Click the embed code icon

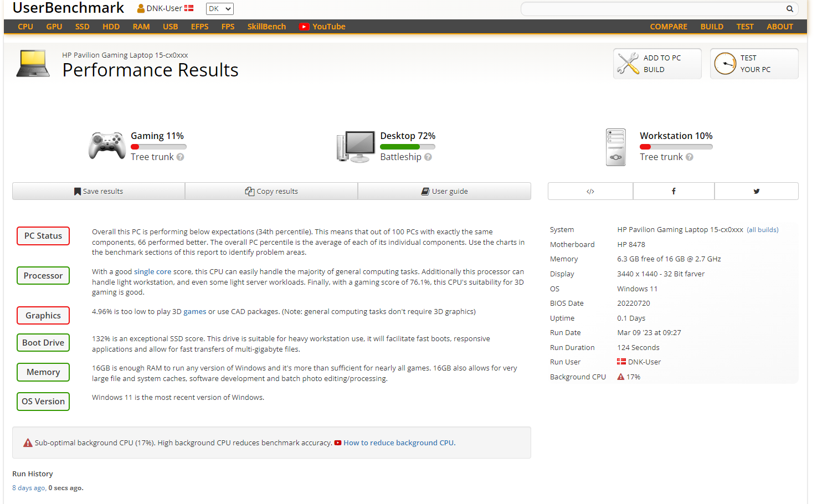[x=590, y=191]
